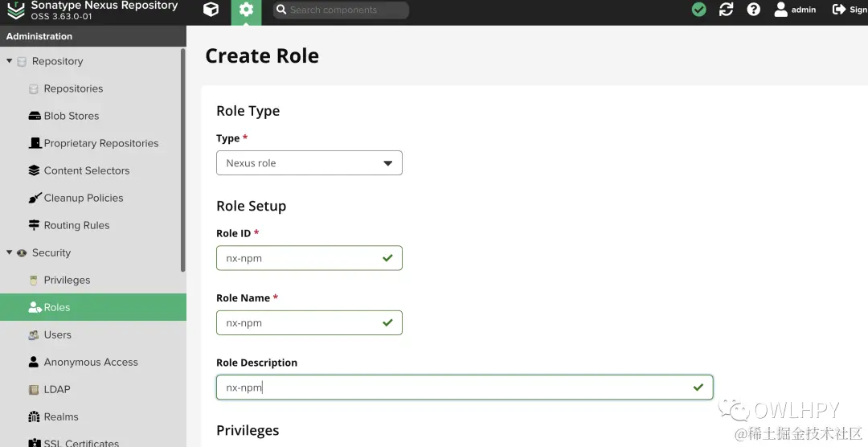Open Blob Stores in the sidebar

tap(71, 116)
